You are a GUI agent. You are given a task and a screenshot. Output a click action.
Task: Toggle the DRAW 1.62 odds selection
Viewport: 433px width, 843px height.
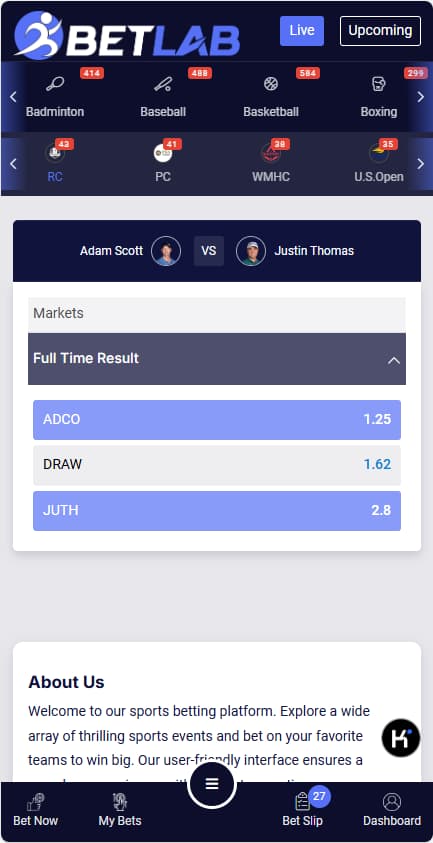[217, 465]
